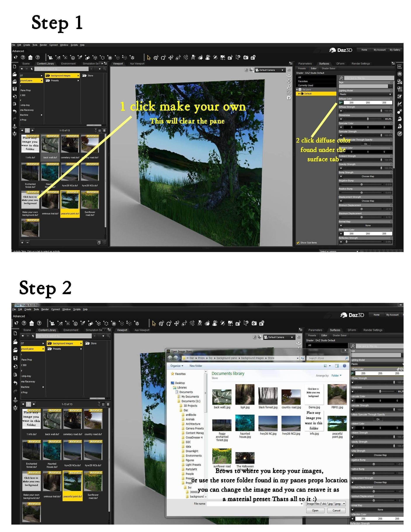
Task: Click Save disk icon on Step 1 left strip
Action: pos(15,89)
